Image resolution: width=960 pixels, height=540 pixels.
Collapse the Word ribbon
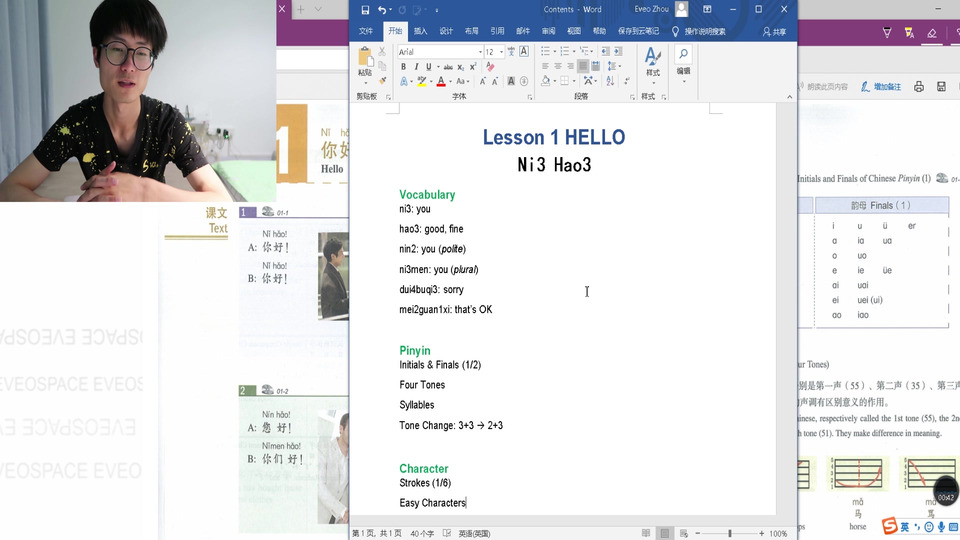[x=789, y=97]
